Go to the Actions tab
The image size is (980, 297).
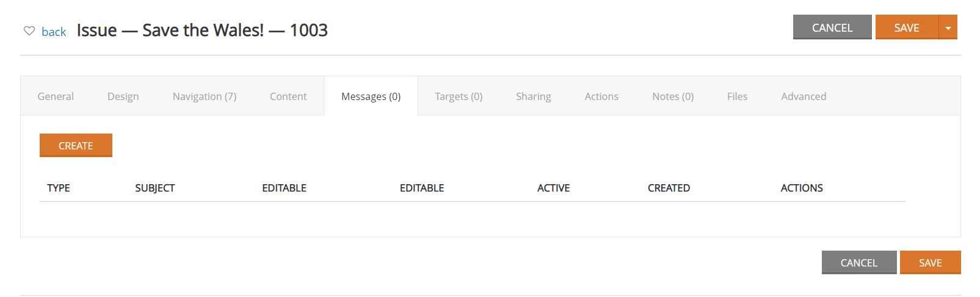pos(601,96)
